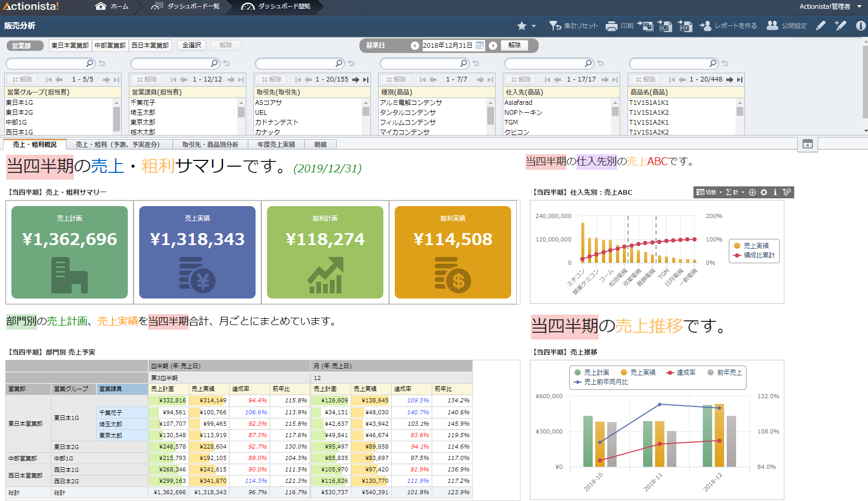Viewport: 868px width, 501px height.
Task: Click the 基準日 date input field
Action: 448,46
